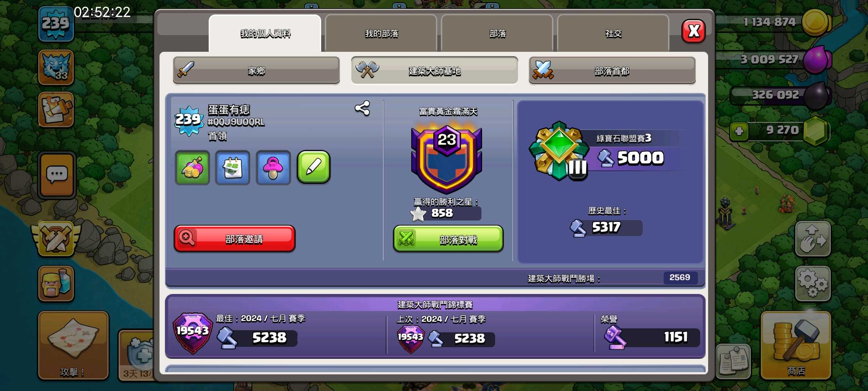
Task: Open the chat speech bubble icon
Action: 57,175
